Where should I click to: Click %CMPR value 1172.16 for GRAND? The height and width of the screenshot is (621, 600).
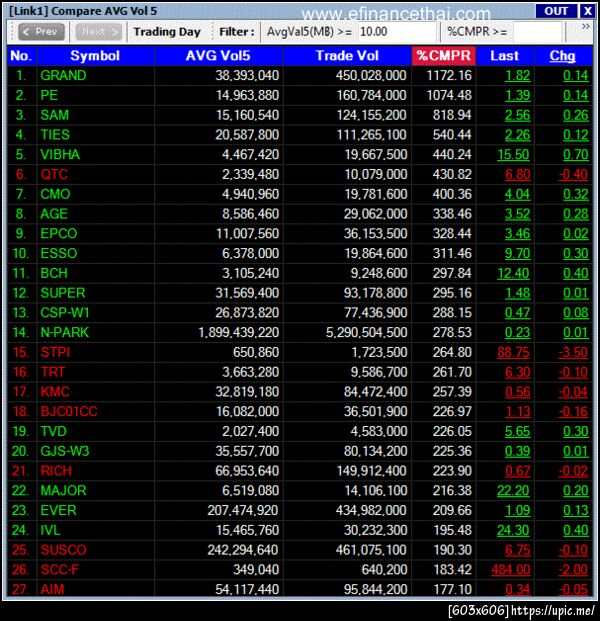click(x=449, y=75)
